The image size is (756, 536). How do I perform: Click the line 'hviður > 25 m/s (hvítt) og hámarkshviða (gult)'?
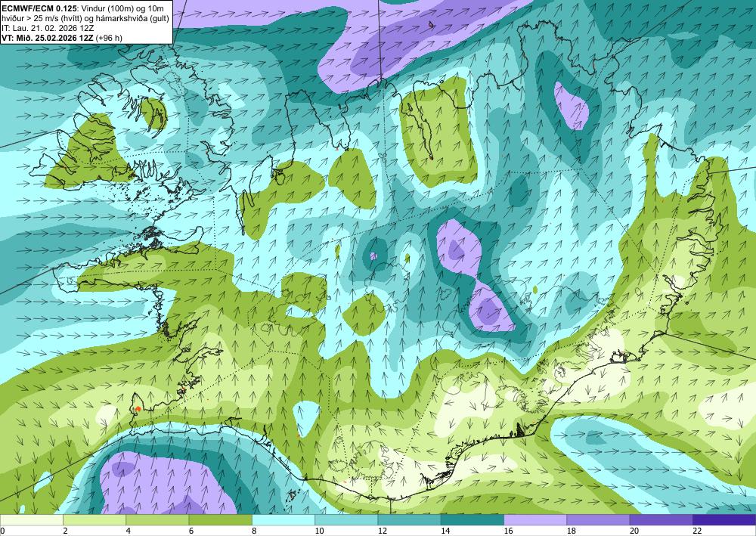[85, 18]
